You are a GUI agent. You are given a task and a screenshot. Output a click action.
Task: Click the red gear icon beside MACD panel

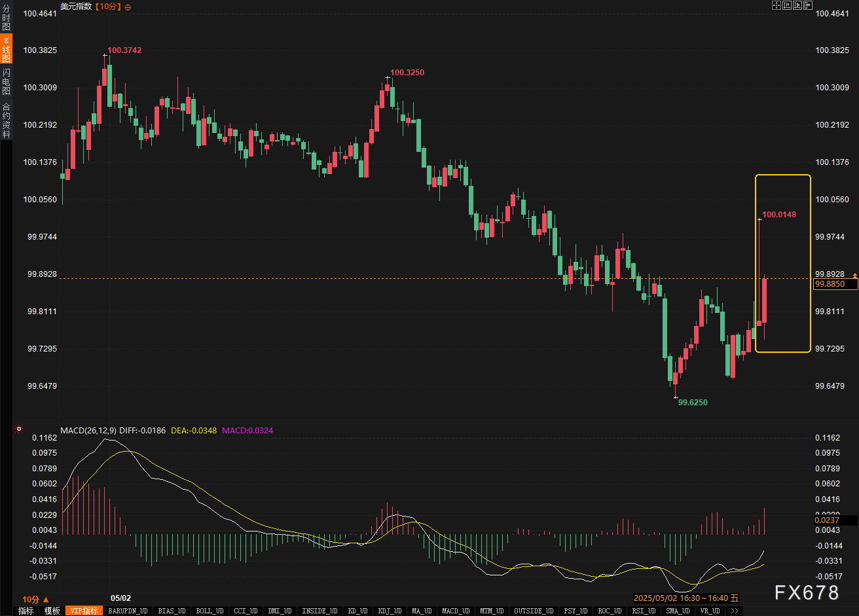coord(19,429)
